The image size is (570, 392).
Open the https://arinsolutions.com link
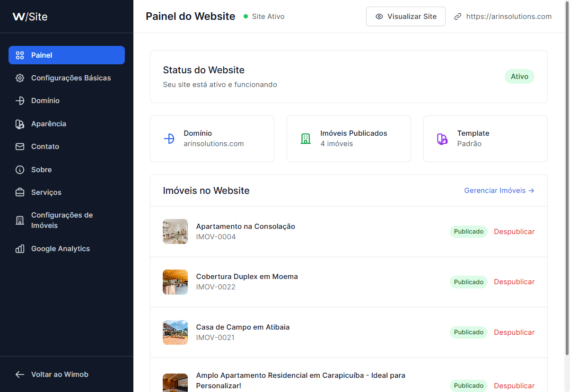pyautogui.click(x=509, y=17)
